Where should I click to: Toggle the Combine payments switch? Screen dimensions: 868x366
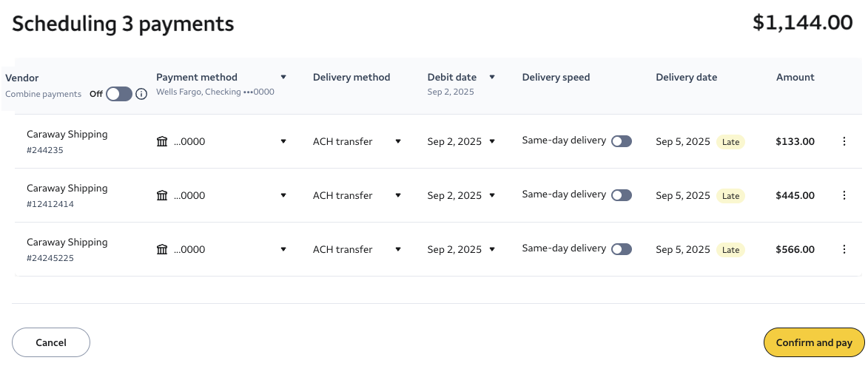coord(118,94)
